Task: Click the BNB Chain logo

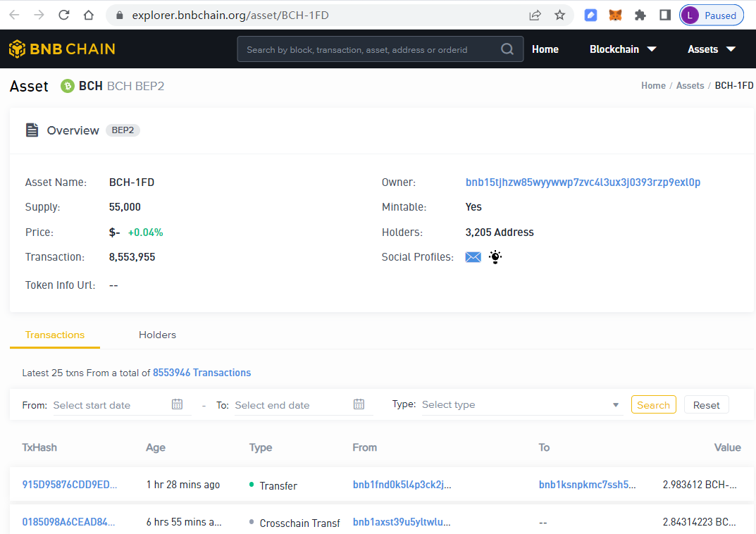Action: click(62, 49)
